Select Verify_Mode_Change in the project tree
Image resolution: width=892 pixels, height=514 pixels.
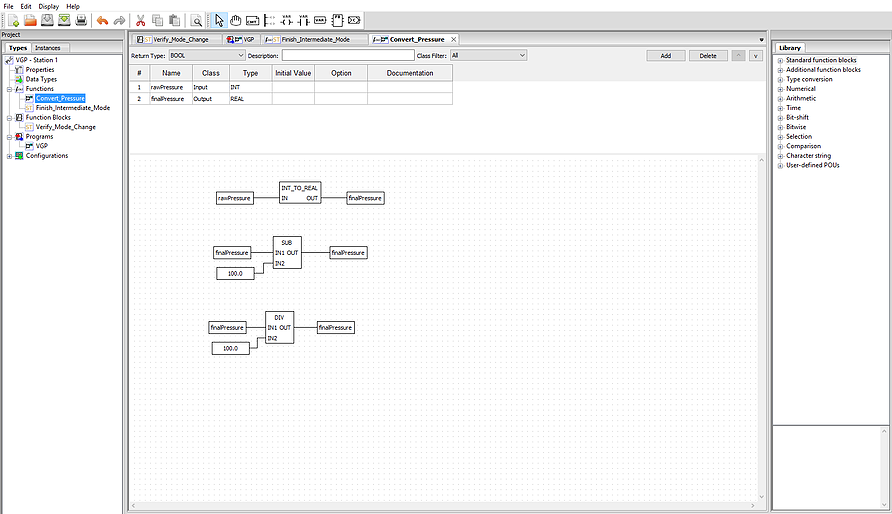(66, 127)
